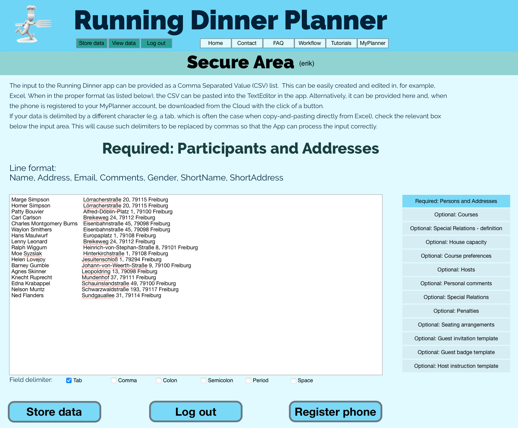Screen dimensions: 518x428
Task: Click the large Log out button
Action: 196,412
